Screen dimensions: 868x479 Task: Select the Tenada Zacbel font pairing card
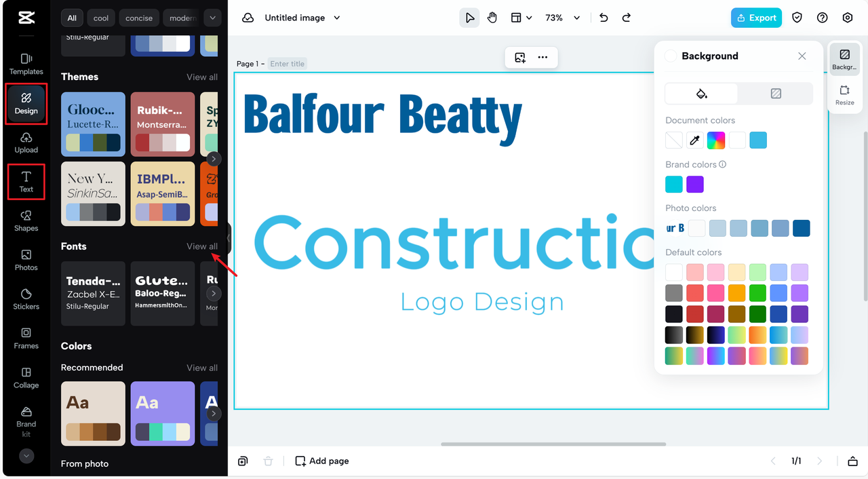(x=93, y=294)
